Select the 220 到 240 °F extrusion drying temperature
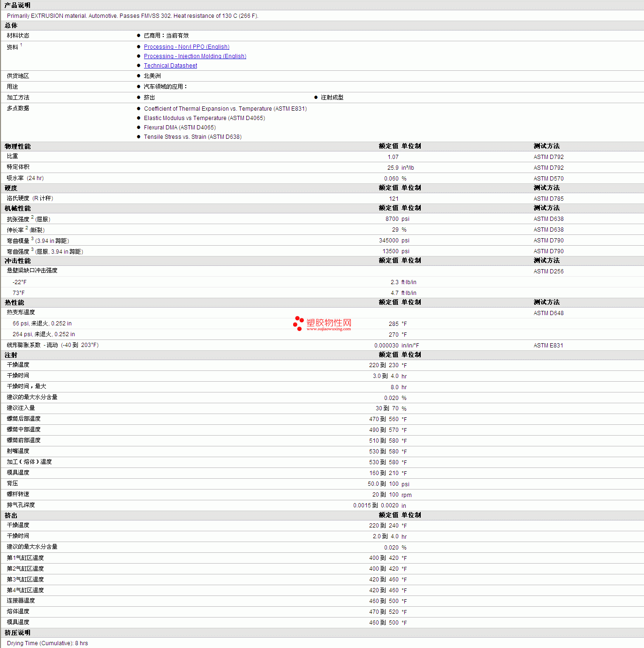 pos(388,526)
